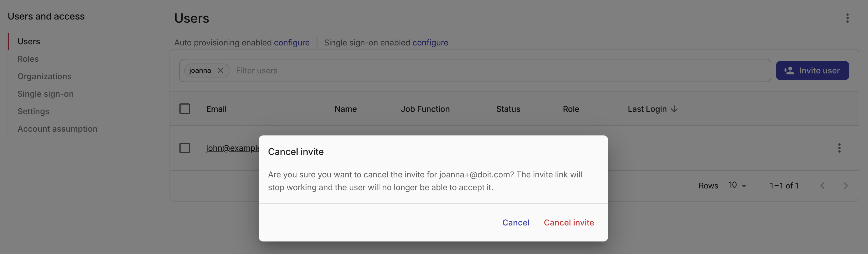This screenshot has width=868, height=254.
Task: Open Organizations in the sidebar
Action: pos(45,77)
